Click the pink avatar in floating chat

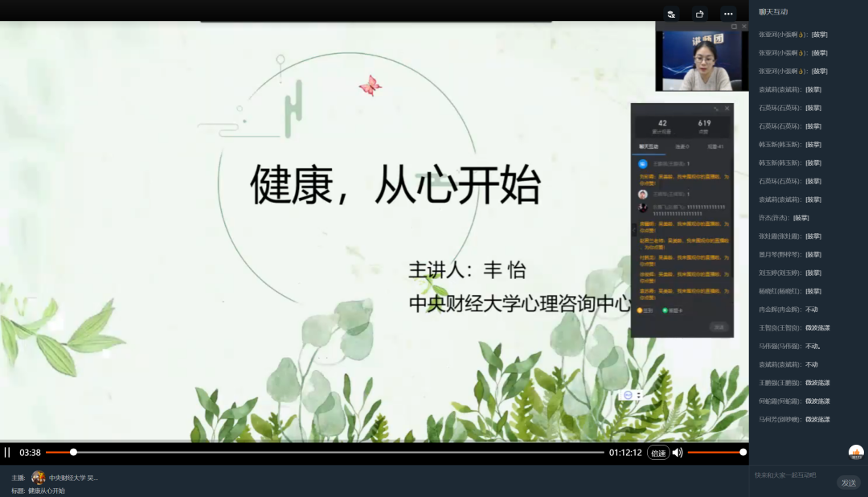point(643,195)
